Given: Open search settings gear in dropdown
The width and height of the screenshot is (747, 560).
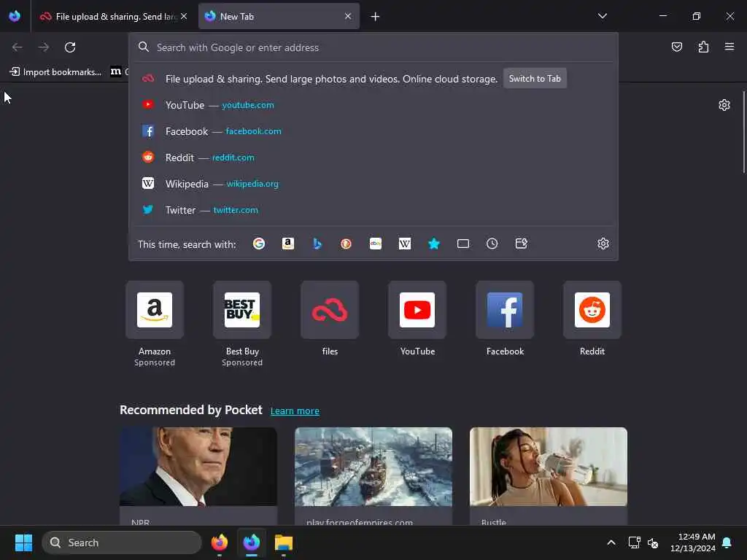Looking at the screenshot, I should [x=603, y=244].
